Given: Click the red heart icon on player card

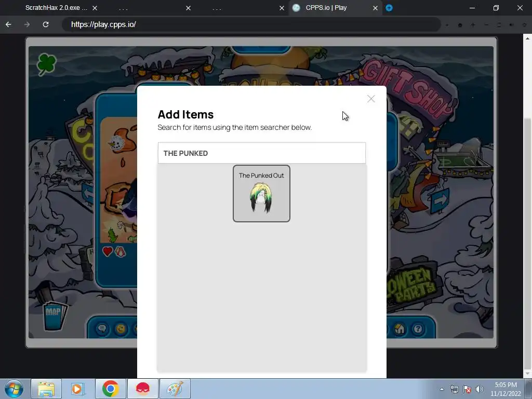Looking at the screenshot, I should tap(108, 251).
